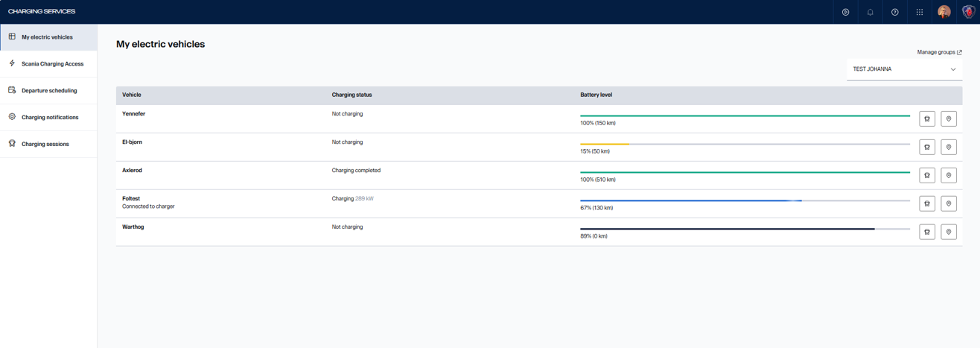Show Yennefer's location pin
Viewport: 980px width, 348px height.
[x=949, y=118]
